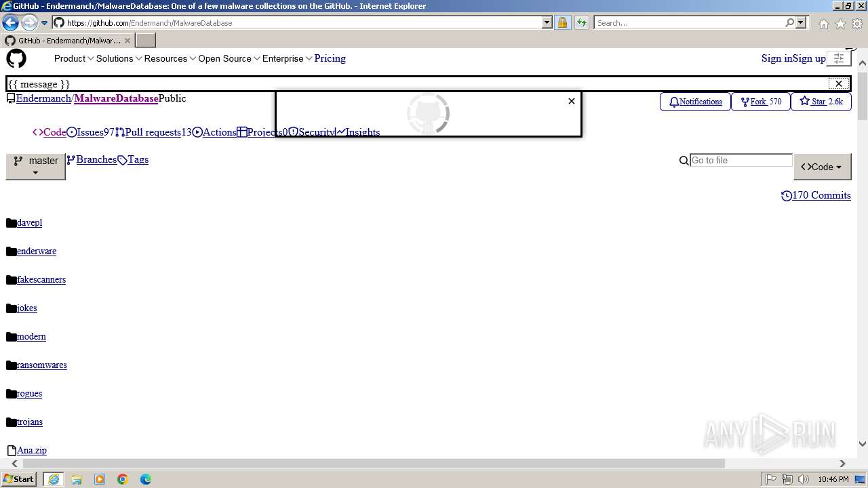Expand the address bar history dropdown

coord(547,22)
